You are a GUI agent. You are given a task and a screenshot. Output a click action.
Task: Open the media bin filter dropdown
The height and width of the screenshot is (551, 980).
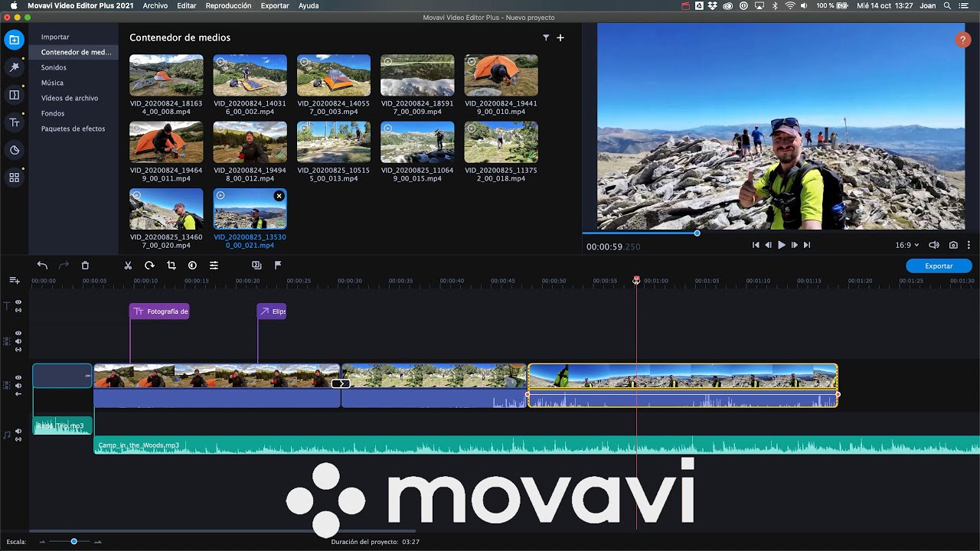coord(546,37)
